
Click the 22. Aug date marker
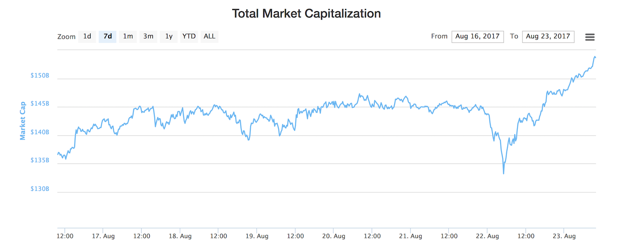[x=487, y=236]
